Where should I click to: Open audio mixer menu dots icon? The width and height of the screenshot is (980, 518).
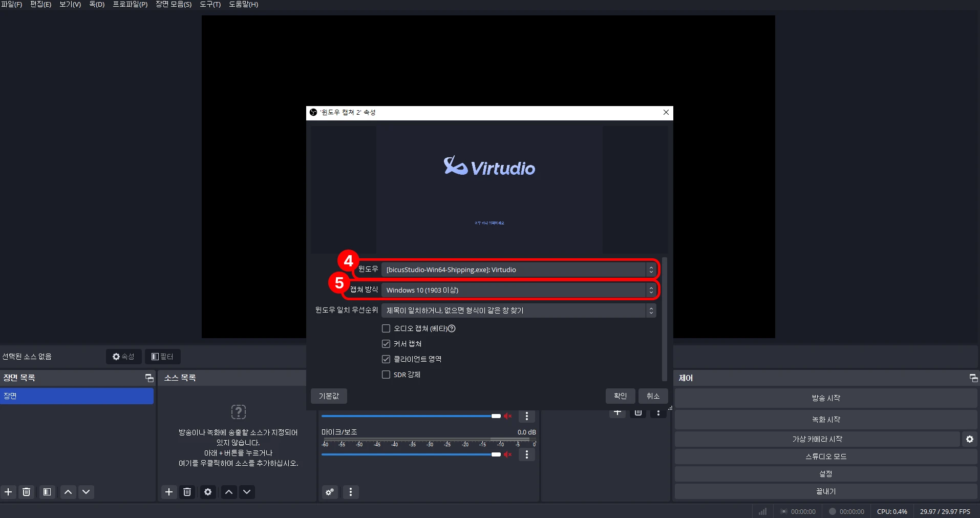click(x=351, y=492)
